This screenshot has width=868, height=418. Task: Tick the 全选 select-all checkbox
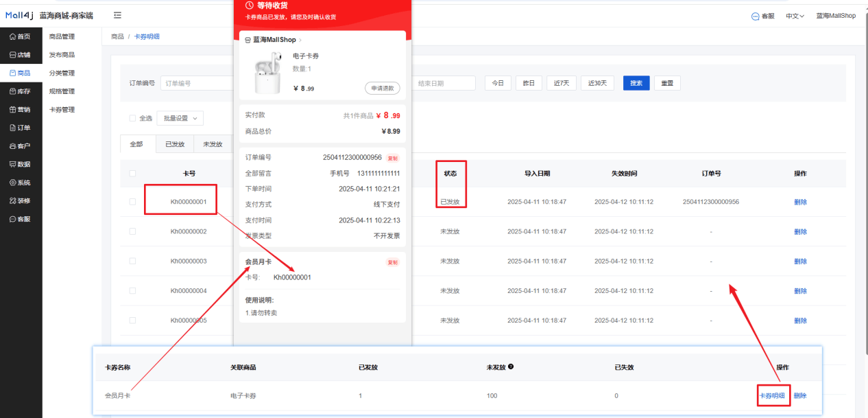click(133, 118)
